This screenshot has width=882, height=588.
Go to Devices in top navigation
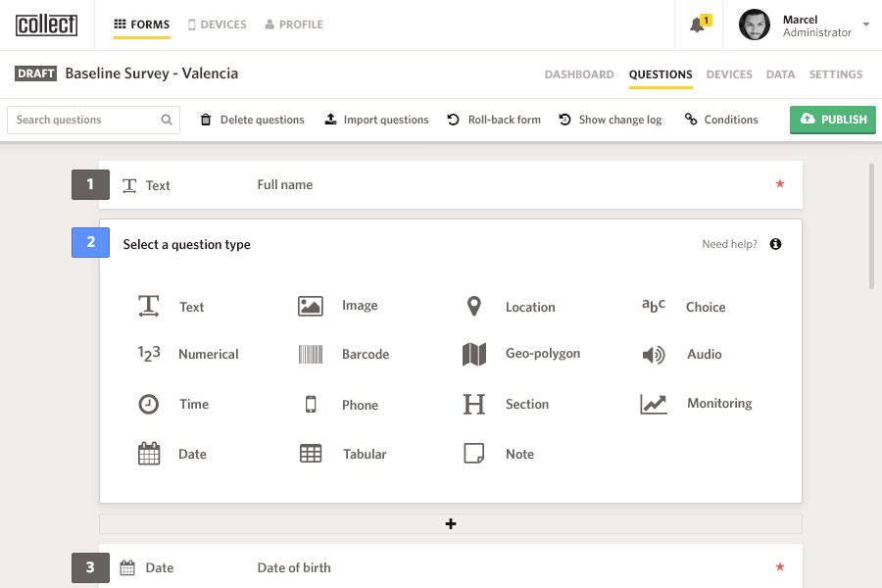(x=217, y=24)
